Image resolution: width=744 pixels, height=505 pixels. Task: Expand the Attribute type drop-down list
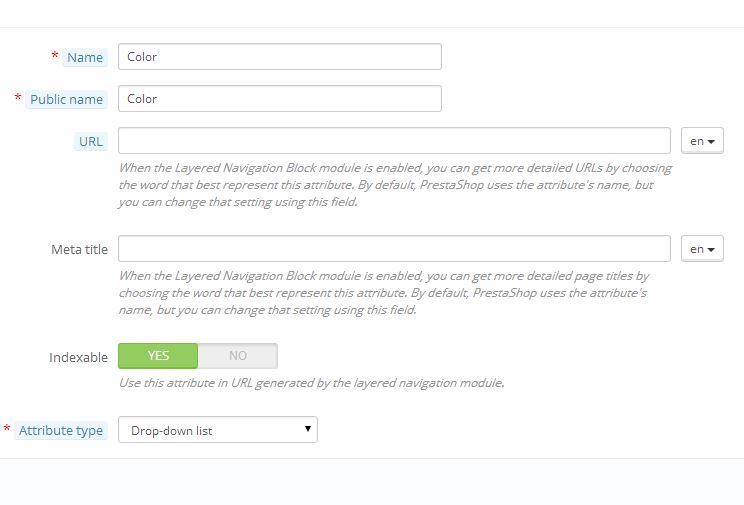(x=217, y=431)
